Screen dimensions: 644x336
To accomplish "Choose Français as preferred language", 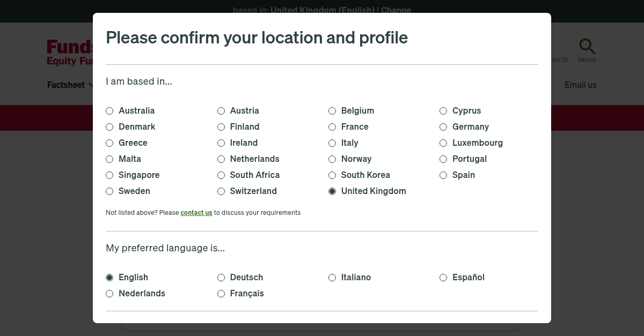I will point(221,294).
